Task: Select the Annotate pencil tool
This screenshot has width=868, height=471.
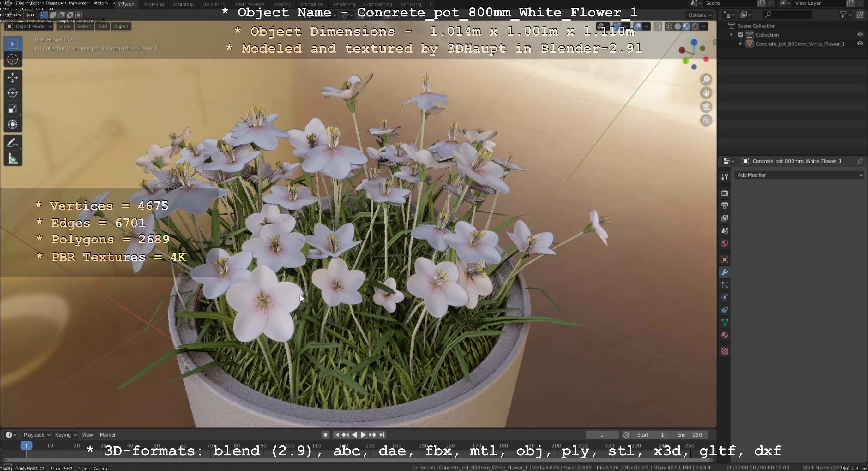Action: (13, 143)
